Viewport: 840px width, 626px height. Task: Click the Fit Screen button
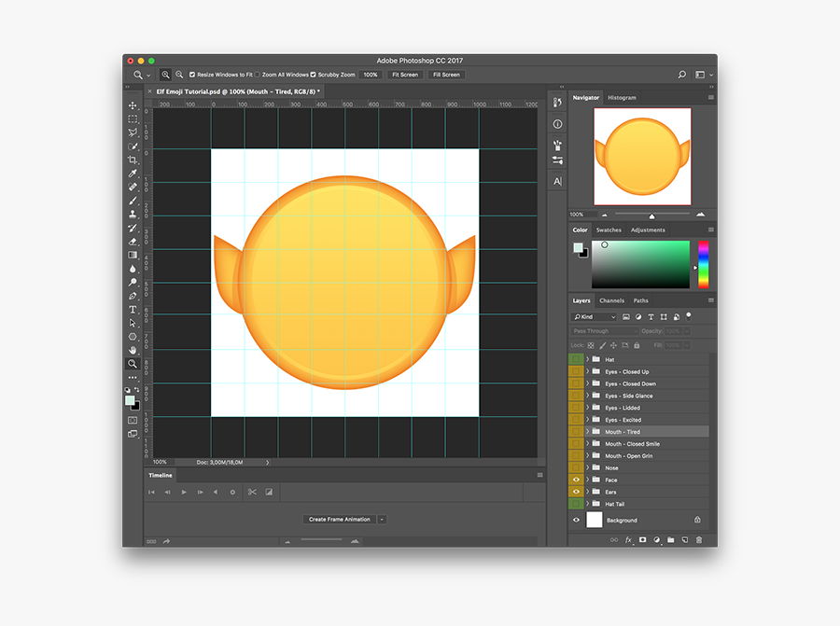tap(404, 75)
